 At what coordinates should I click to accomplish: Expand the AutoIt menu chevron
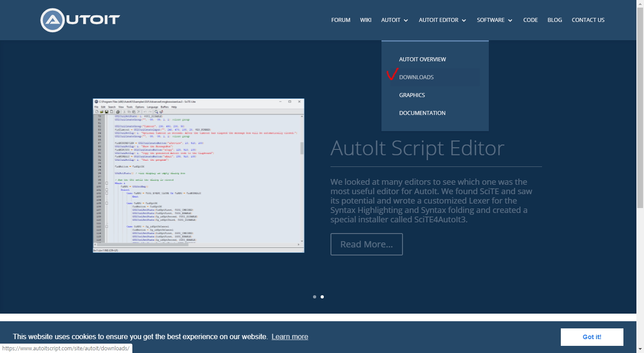click(406, 20)
